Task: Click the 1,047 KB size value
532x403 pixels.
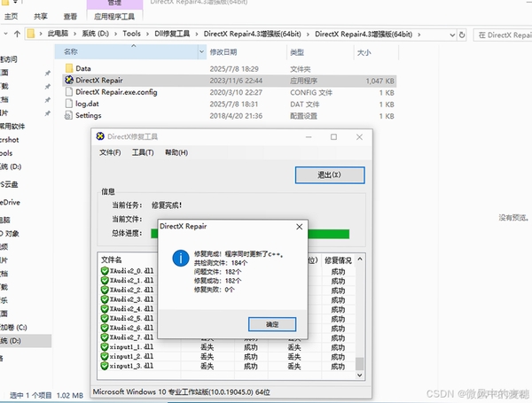Action: pyautogui.click(x=379, y=81)
